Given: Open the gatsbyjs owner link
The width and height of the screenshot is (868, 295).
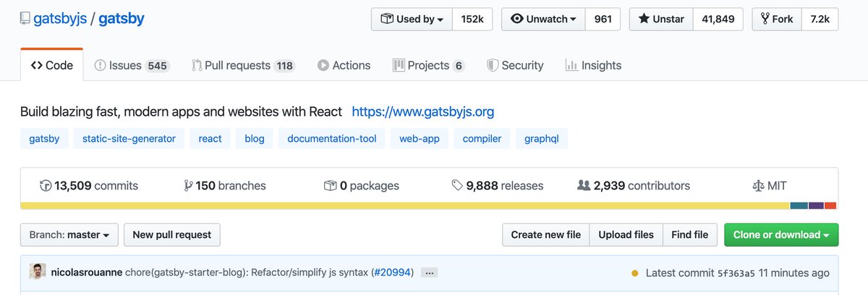Looking at the screenshot, I should click(x=61, y=19).
